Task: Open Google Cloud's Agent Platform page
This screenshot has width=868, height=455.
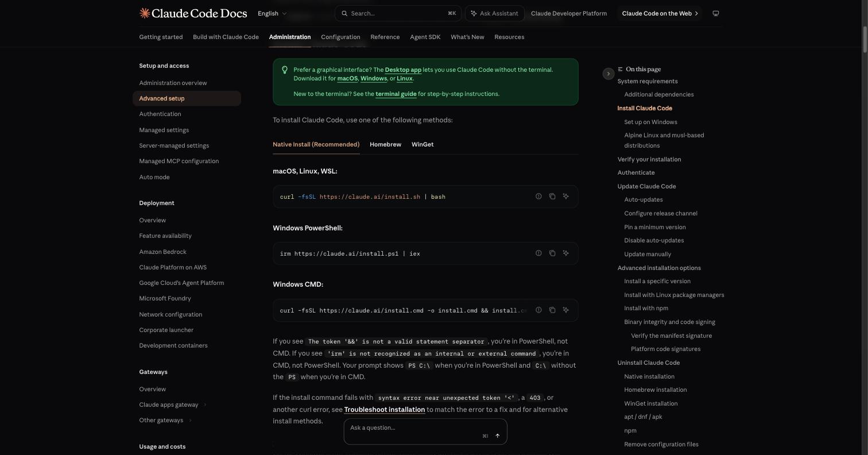Action: 181,283
